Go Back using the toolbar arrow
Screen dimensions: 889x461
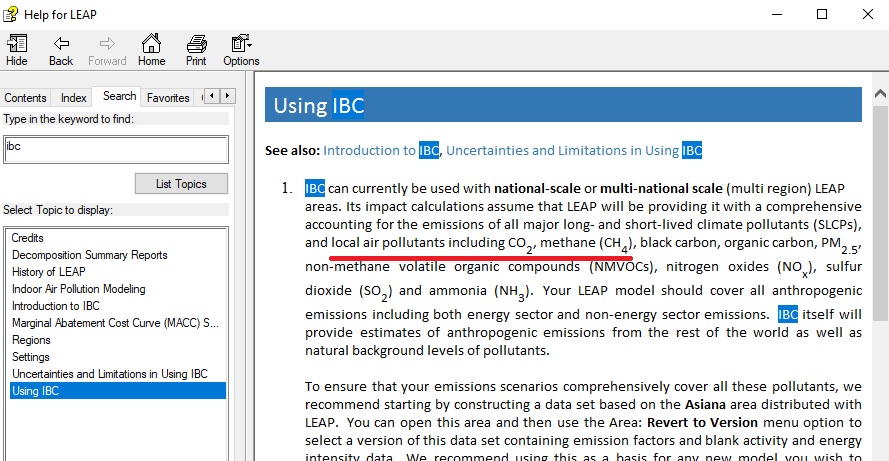(x=61, y=50)
